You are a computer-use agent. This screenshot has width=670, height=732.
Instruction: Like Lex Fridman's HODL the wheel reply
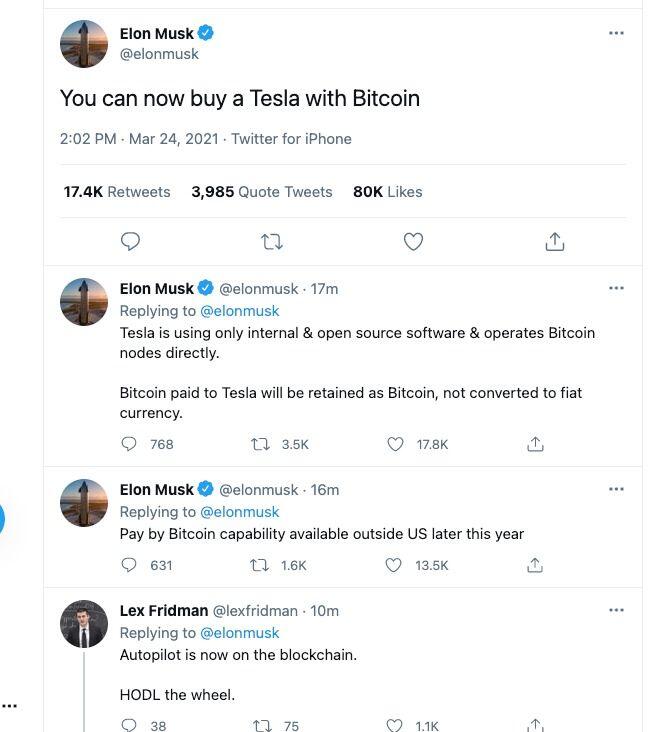(396, 725)
